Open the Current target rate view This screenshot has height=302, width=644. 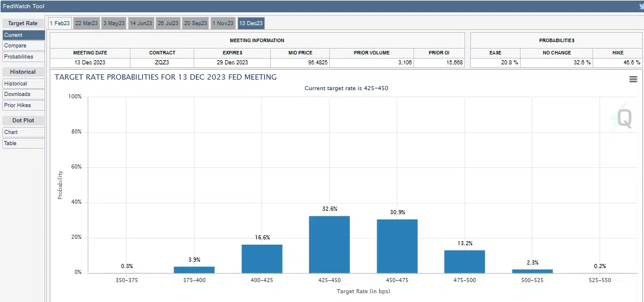point(23,35)
